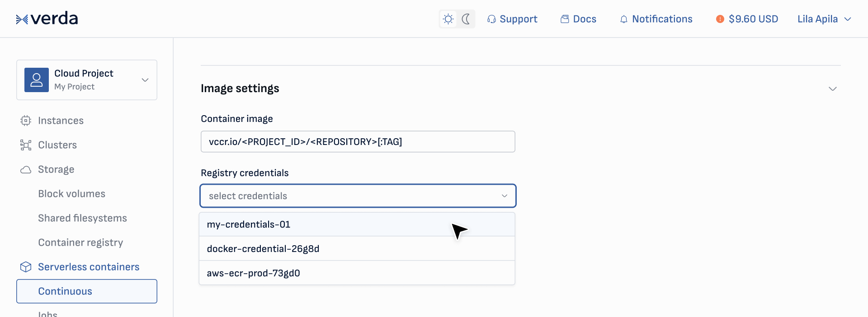Click the Container image input field
The height and width of the screenshot is (317, 868).
click(358, 142)
